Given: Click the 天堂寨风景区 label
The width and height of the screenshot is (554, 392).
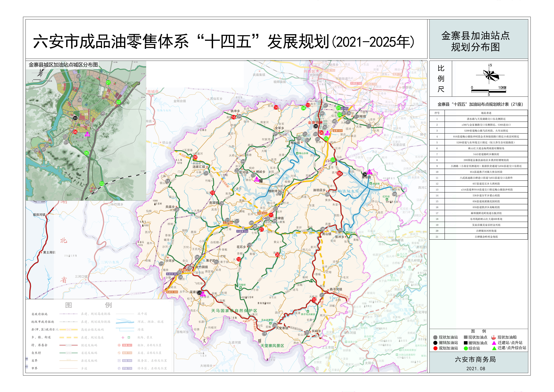Looking at the screenshot, I should point(272,345).
